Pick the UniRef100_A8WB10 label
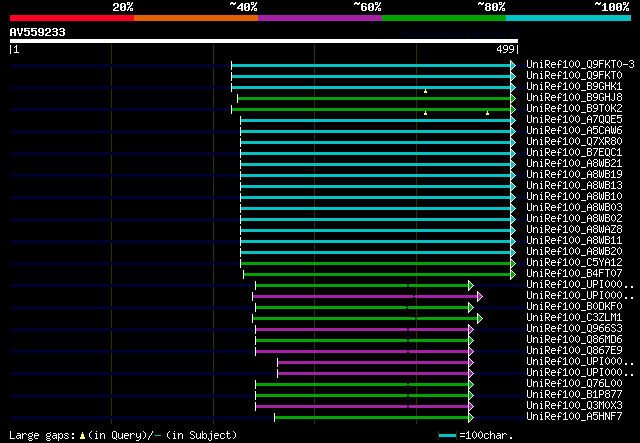The width and height of the screenshot is (640, 443). [x=574, y=197]
